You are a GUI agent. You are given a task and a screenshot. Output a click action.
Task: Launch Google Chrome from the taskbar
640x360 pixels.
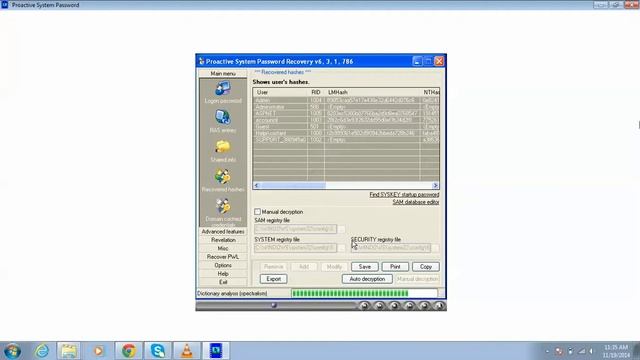point(128,351)
